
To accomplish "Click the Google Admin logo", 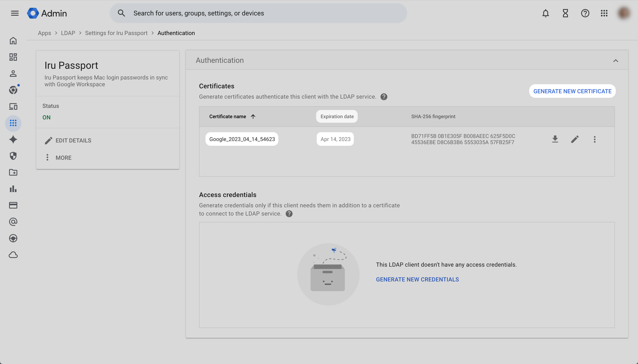I will 47,13.
